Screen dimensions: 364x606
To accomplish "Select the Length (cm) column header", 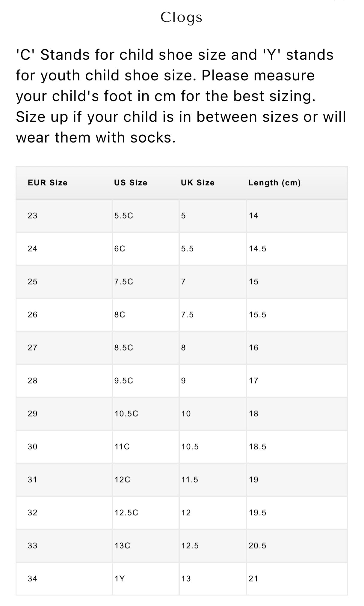I will click(x=274, y=183).
